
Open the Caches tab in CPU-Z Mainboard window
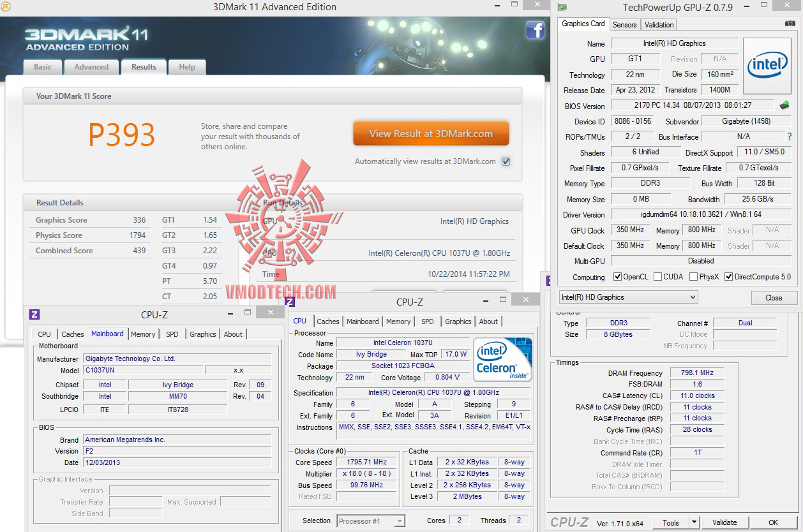pyautogui.click(x=73, y=334)
